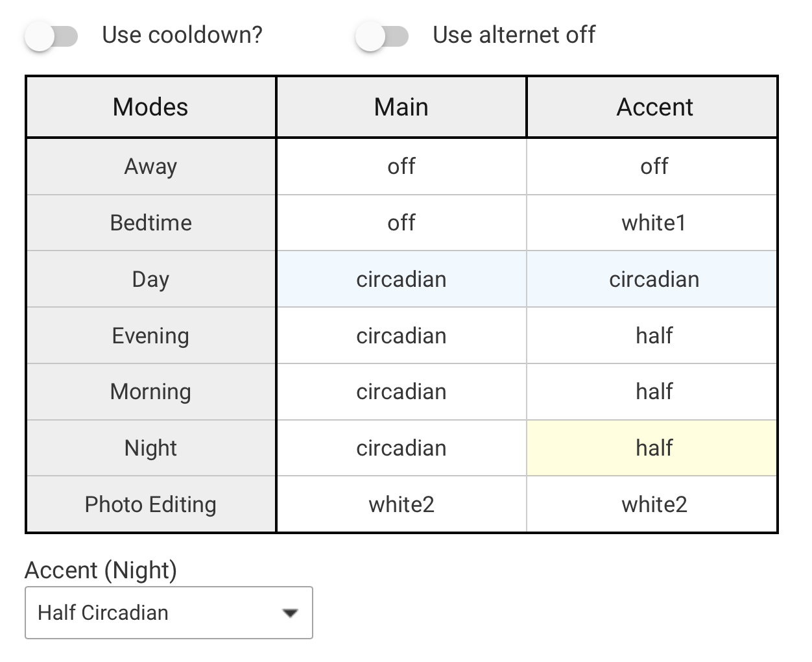Pick the Photo Editing Main white2 cell
This screenshot has height=662, width=812.
[401, 504]
